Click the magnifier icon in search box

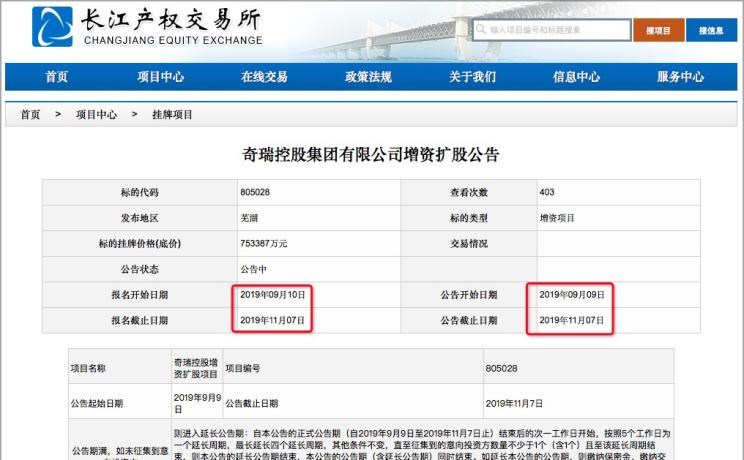pos(481,29)
